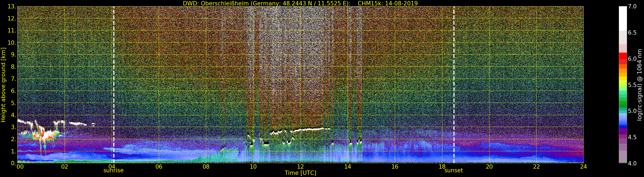Click the 7.0 tick label on the colorbar
Viewport: 644px width, 177px height.
(632, 6)
